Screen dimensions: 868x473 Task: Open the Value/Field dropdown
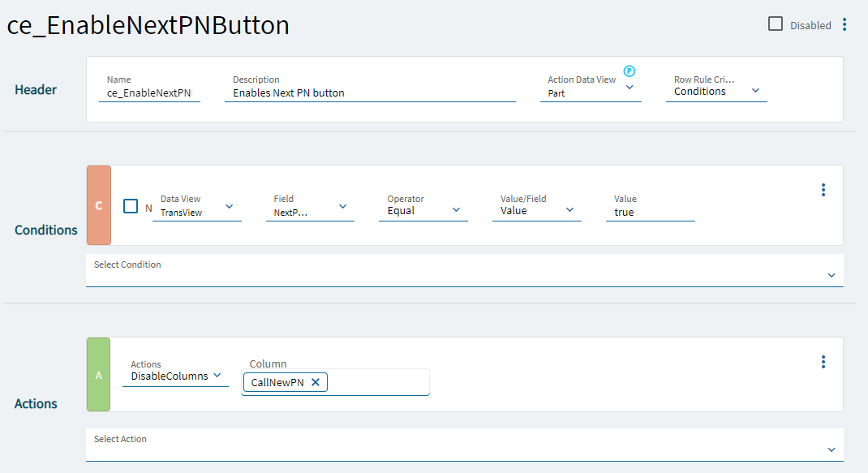pos(569,210)
